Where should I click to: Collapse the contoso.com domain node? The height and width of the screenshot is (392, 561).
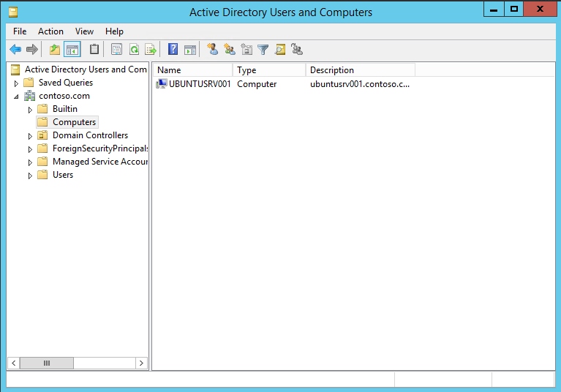tap(16, 97)
